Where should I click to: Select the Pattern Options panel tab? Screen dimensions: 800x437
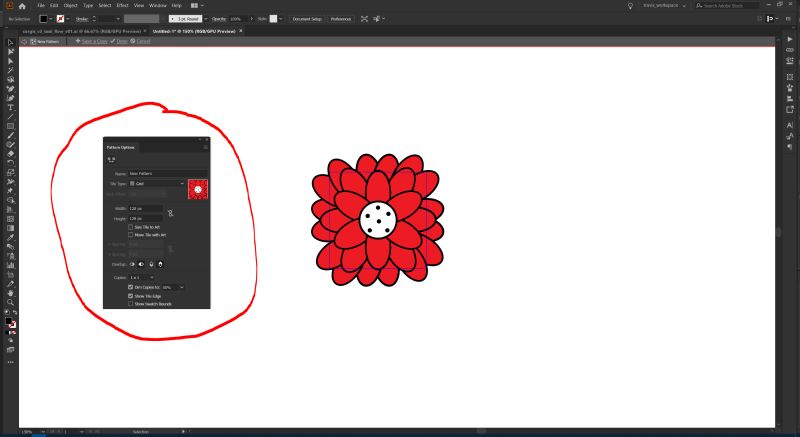click(121, 147)
